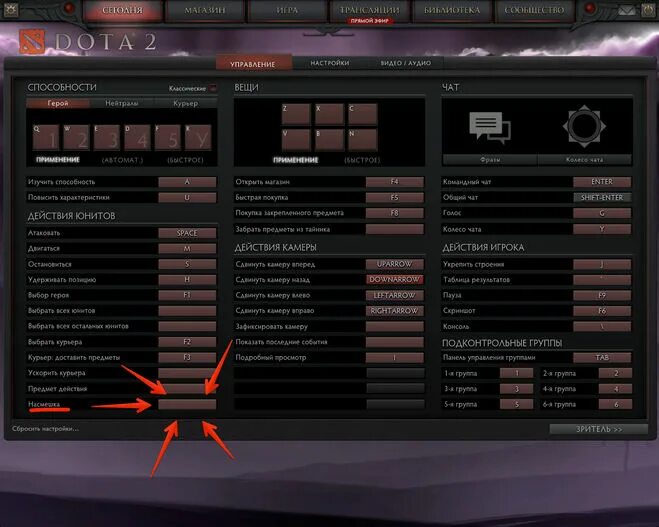This screenshot has width=659, height=527.
Task: Select ПРИМЕНЕНИЕ mode under ВЕЩИ items
Action: (296, 160)
